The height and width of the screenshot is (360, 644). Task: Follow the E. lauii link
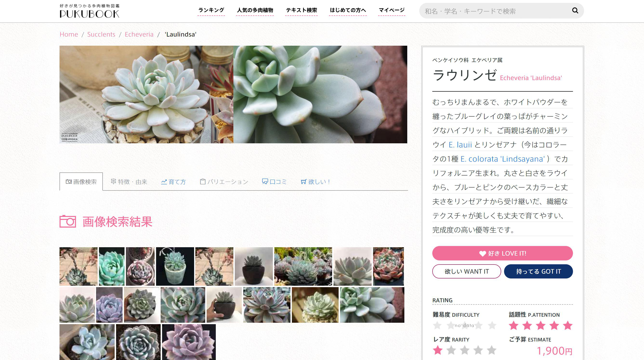point(460,145)
